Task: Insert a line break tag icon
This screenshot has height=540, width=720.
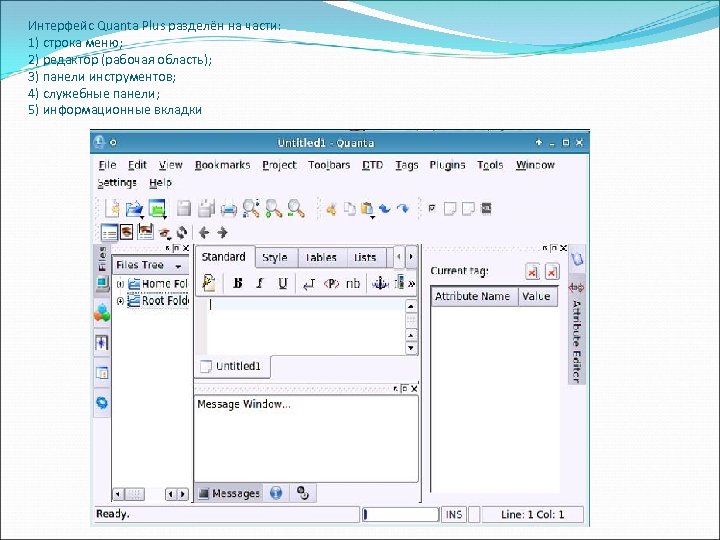Action: 309,284
